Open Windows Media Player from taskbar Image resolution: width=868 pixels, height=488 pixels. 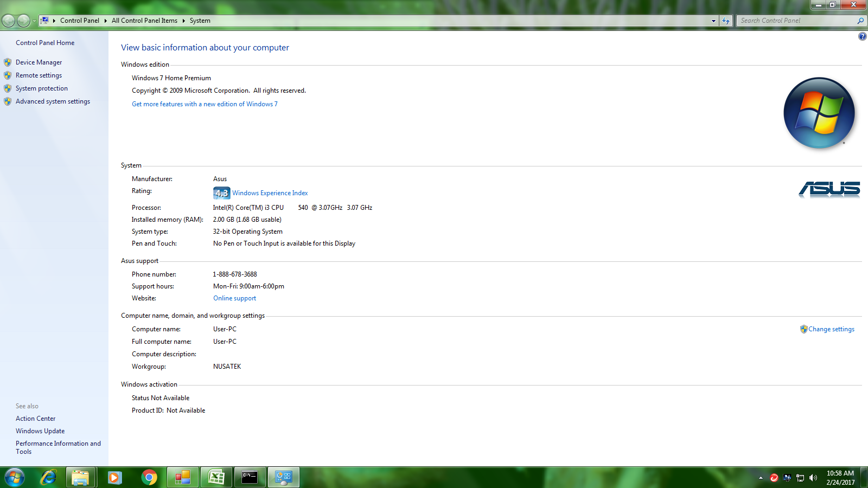[114, 477]
